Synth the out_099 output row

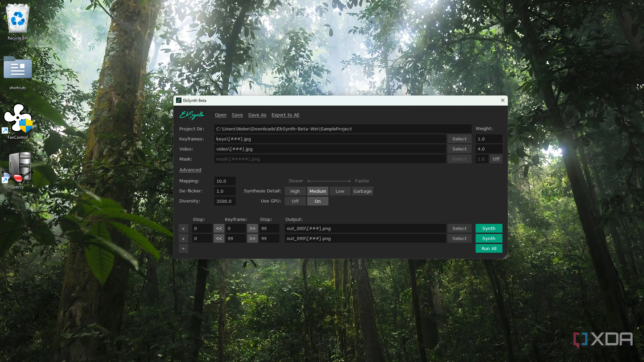click(x=489, y=239)
